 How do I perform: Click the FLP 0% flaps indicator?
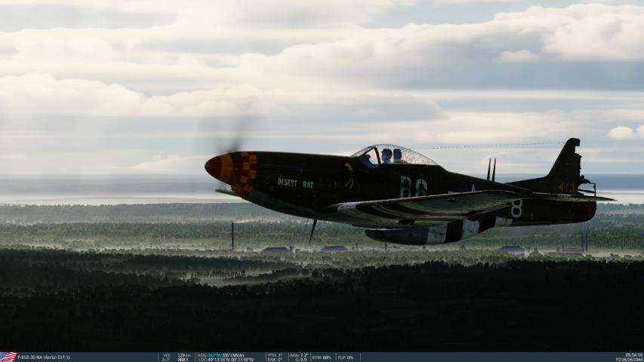(347, 357)
